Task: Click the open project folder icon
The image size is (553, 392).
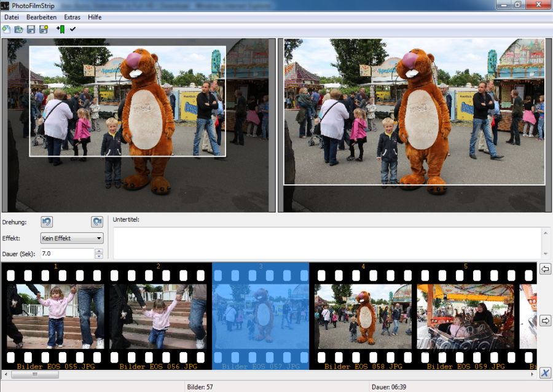Action: (18, 29)
